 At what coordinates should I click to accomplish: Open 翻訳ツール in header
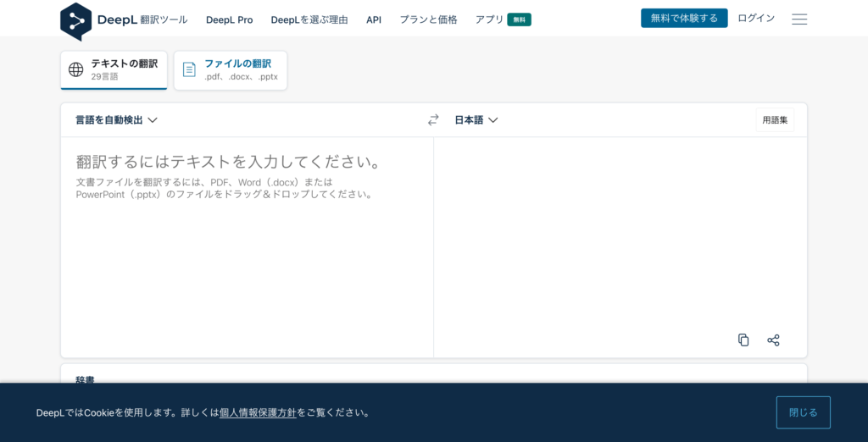coord(164,20)
